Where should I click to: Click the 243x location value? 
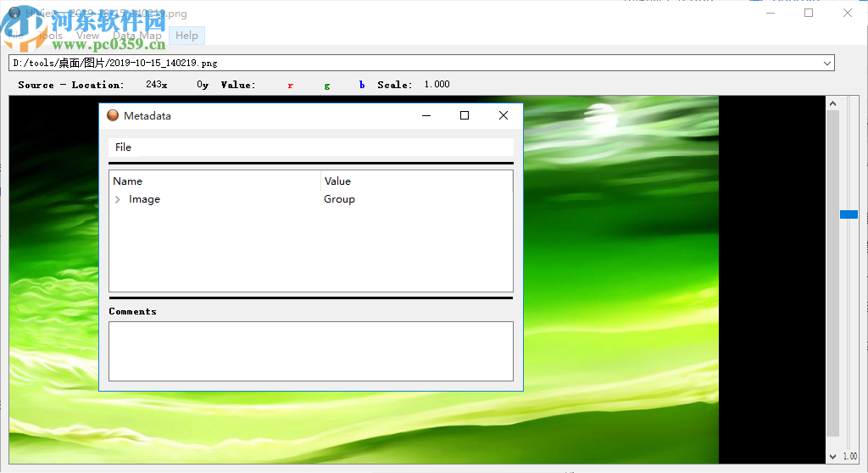[157, 84]
